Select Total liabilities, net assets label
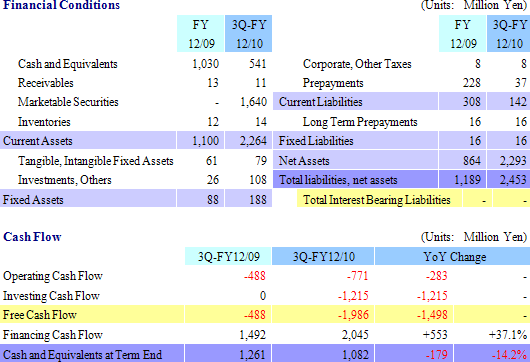This screenshot has height=362, width=530. pyautogui.click(x=338, y=180)
